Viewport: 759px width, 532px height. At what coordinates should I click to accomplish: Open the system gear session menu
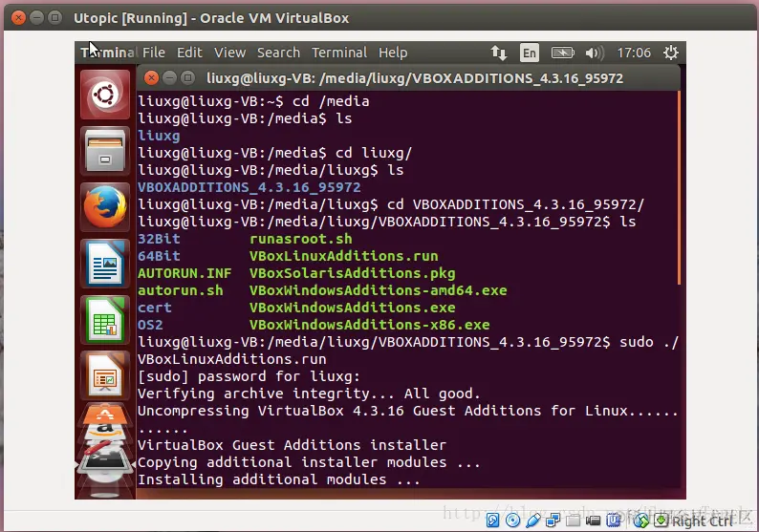pos(671,53)
